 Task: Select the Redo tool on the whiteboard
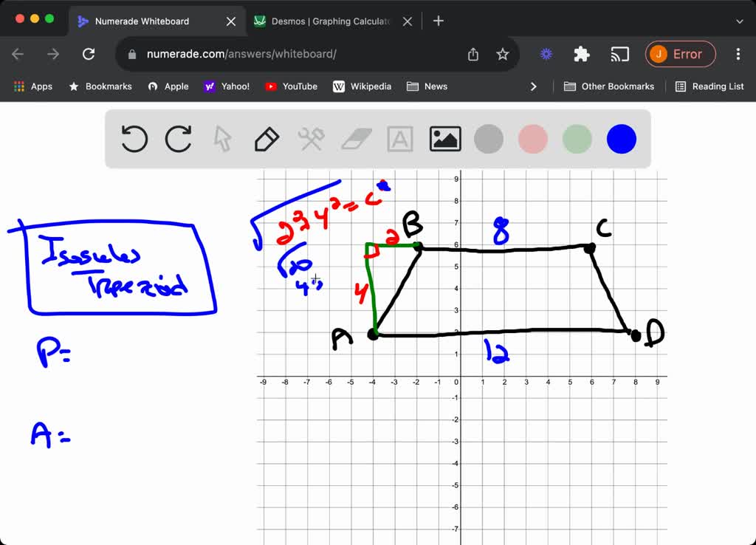click(178, 139)
